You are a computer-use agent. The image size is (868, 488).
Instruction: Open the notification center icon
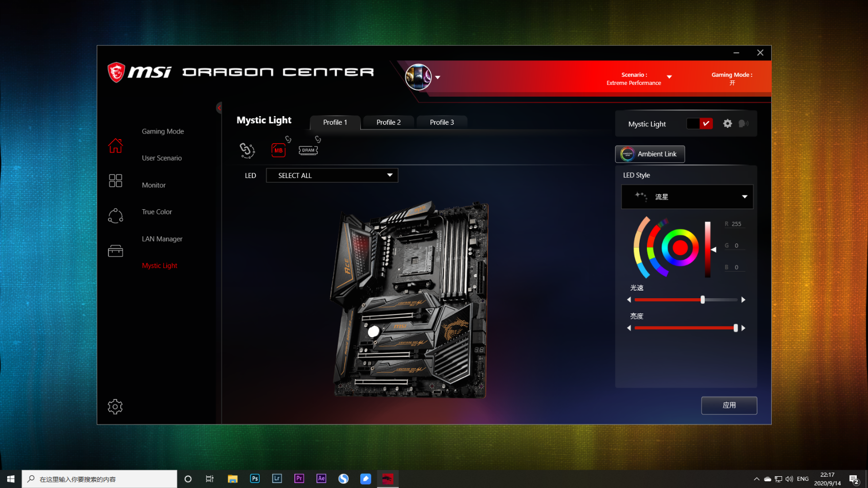(854, 479)
